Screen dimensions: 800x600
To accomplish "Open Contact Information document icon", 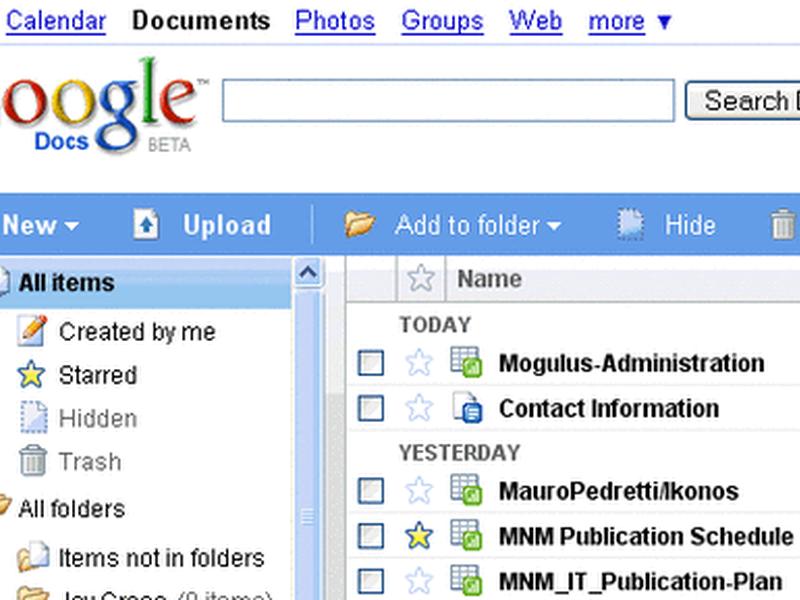I will point(467,407).
